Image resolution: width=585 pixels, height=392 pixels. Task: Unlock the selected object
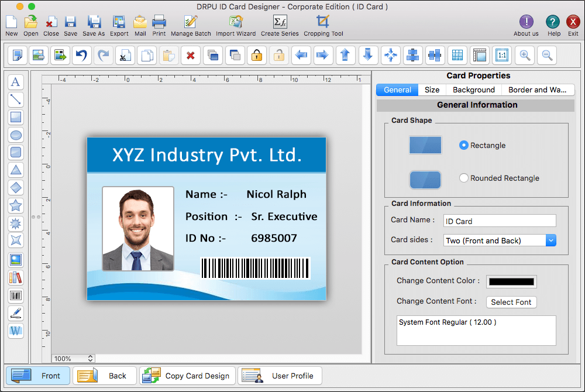[278, 55]
